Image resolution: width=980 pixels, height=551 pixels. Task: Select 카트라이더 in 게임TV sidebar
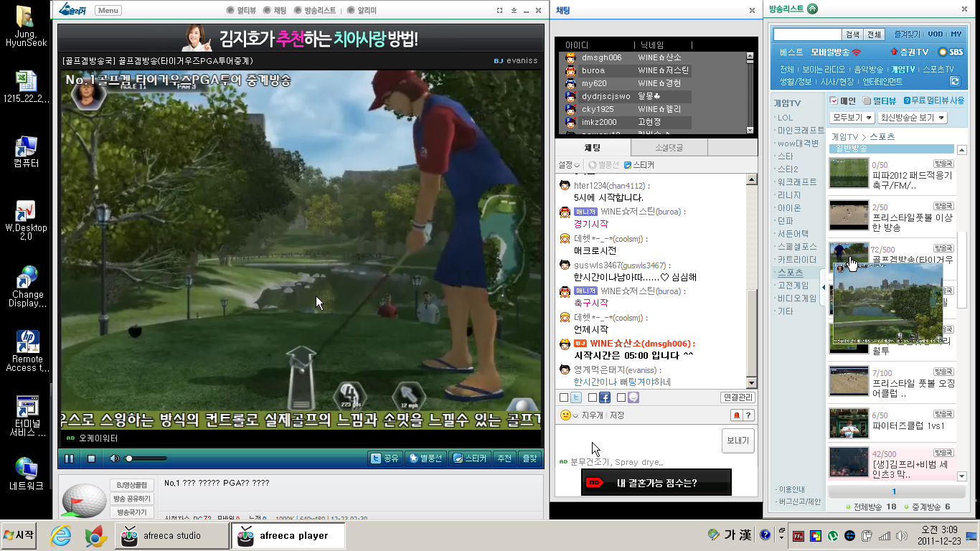[x=797, y=260]
